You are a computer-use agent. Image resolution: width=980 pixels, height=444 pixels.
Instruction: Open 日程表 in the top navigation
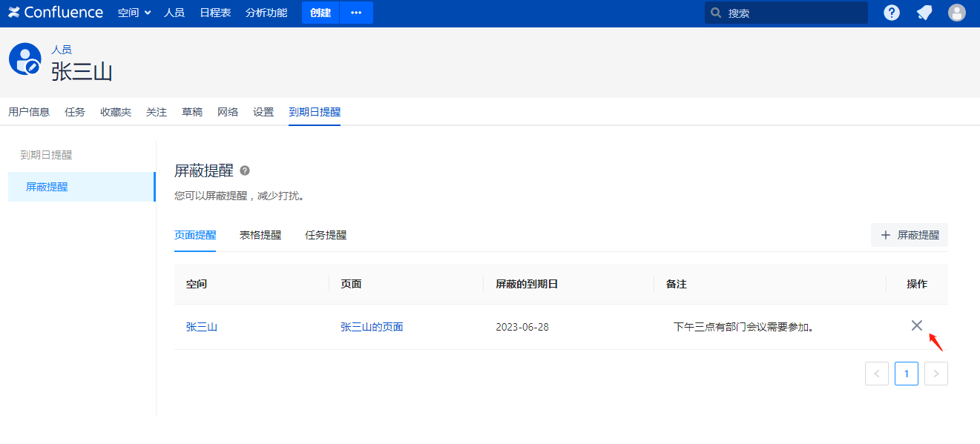click(x=215, y=13)
